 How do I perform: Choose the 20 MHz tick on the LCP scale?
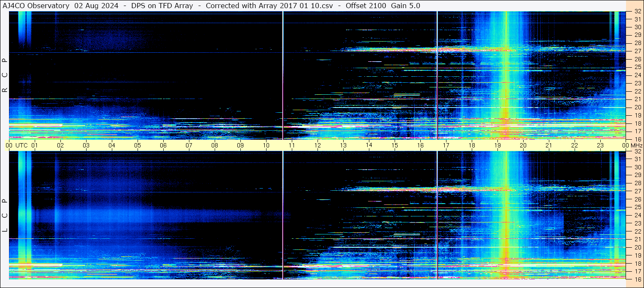pyautogui.click(x=638, y=247)
